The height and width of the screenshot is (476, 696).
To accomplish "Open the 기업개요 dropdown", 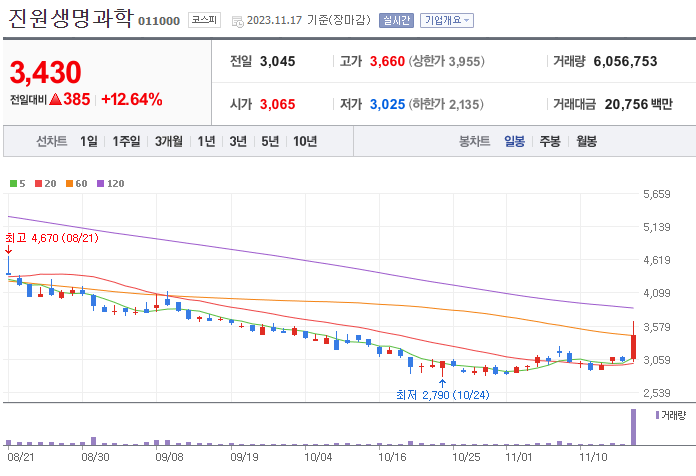I will [447, 20].
